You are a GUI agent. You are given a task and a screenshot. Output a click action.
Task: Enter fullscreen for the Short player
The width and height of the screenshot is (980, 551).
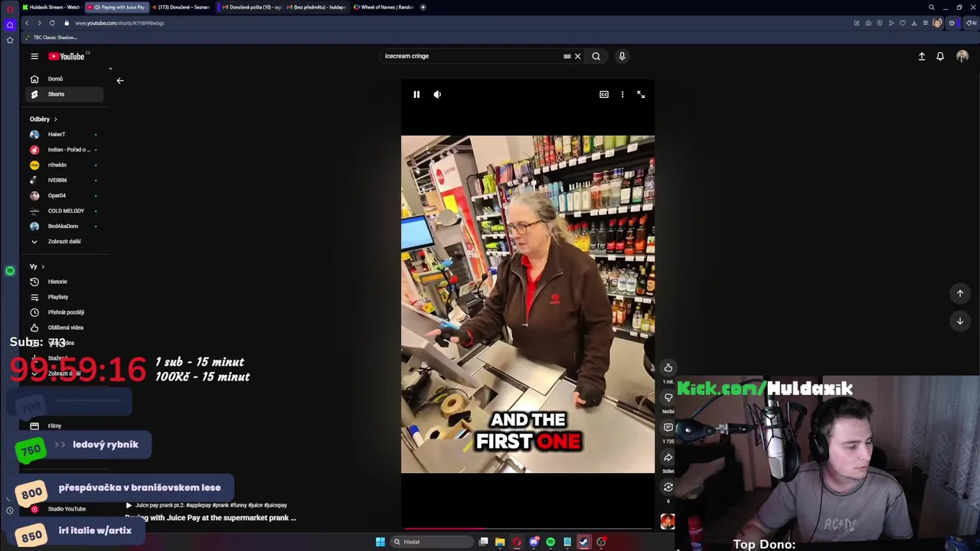641,94
